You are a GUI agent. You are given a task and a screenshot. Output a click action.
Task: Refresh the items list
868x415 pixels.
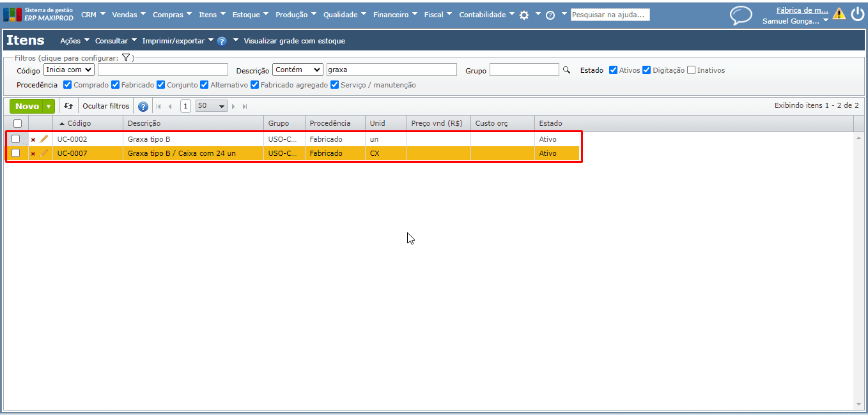pos(68,106)
